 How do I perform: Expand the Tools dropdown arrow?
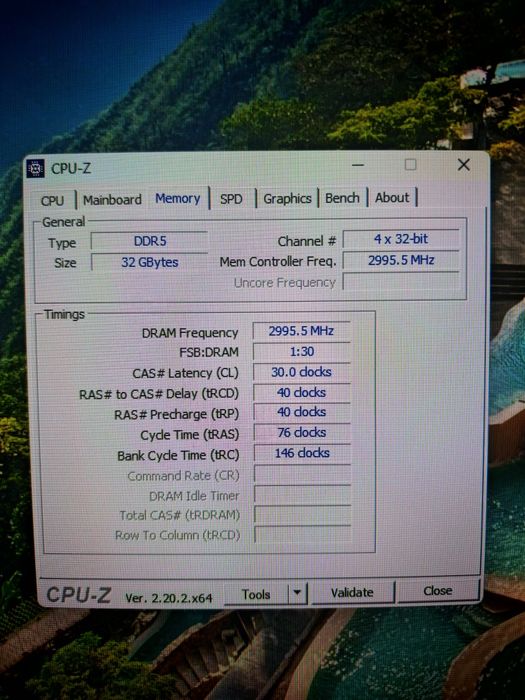click(297, 594)
